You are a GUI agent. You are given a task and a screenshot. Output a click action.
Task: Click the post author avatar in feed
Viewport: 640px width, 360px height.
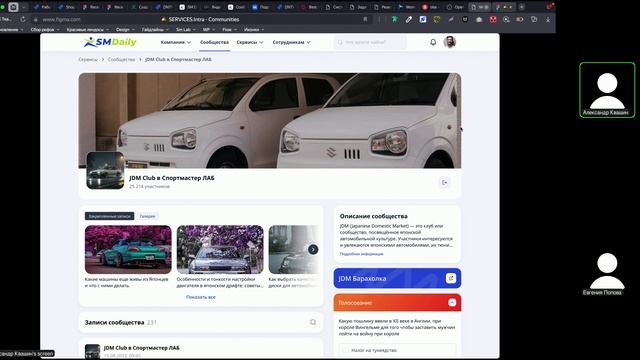(x=92, y=351)
